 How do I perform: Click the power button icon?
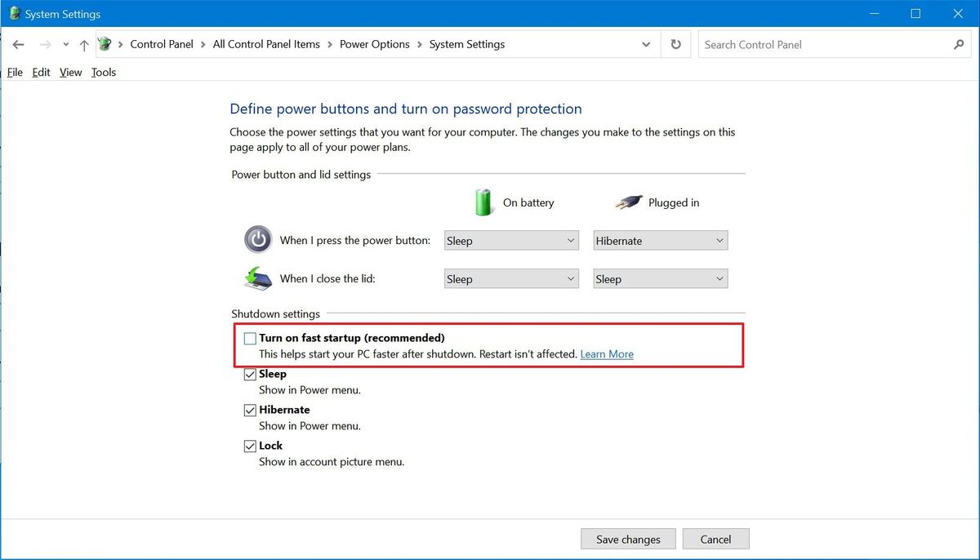click(x=257, y=240)
